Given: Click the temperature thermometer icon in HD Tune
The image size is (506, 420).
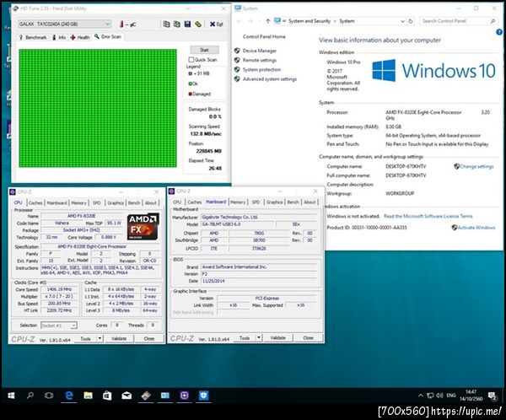Looking at the screenshot, I should pyautogui.click(x=121, y=24).
